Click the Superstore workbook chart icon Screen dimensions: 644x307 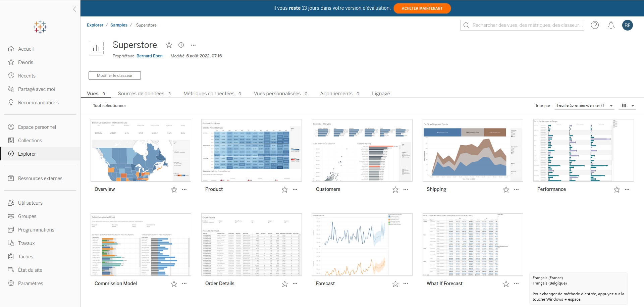[x=96, y=48]
